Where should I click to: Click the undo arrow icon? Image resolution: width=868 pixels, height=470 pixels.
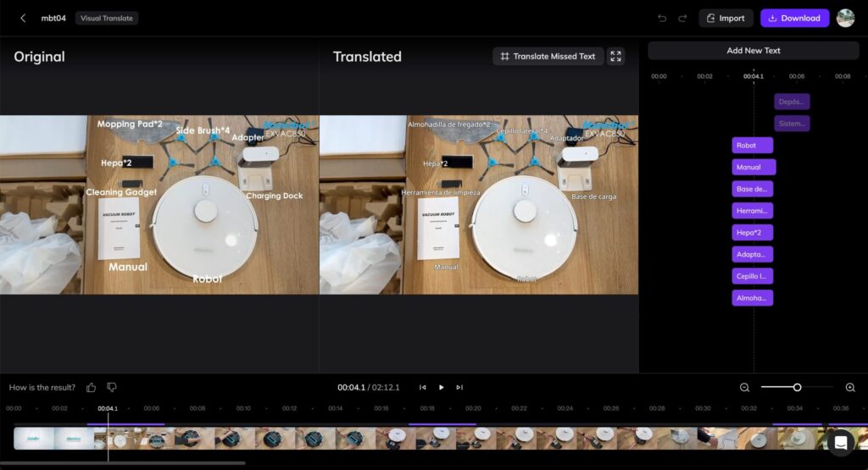661,19
